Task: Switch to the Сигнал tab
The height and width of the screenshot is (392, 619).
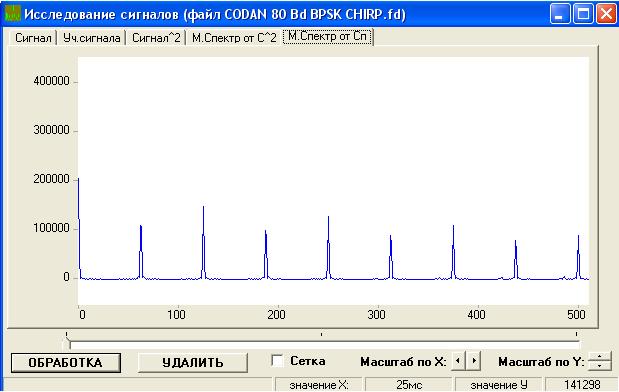Action: [x=33, y=38]
